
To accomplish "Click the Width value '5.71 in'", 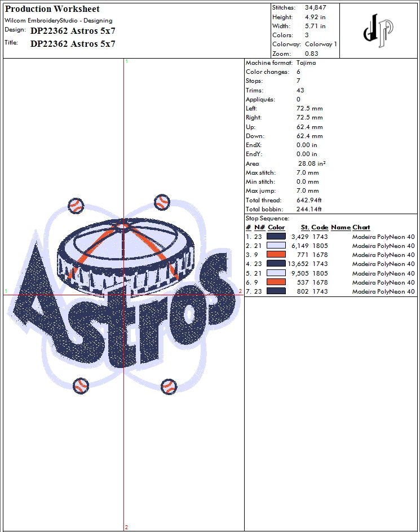I will pos(315,26).
